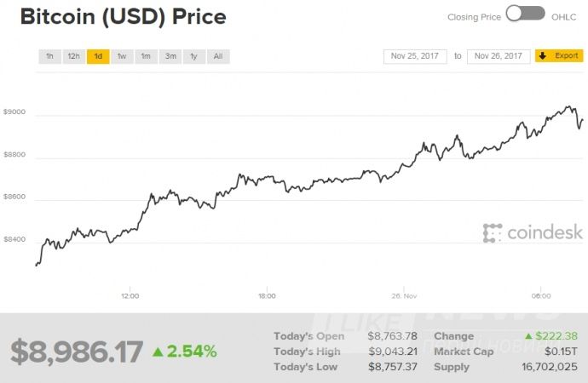
Task: Click the green Change arrow by $222.38
Action: 529,336
